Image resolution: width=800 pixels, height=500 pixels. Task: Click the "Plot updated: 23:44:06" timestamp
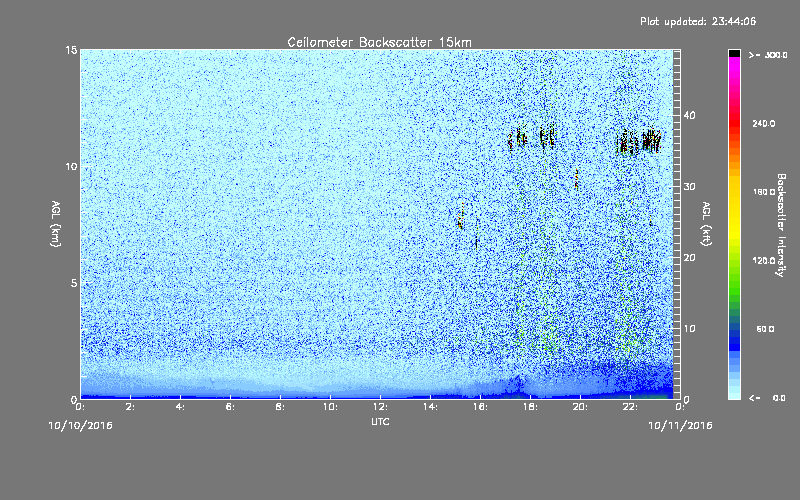[x=698, y=21]
